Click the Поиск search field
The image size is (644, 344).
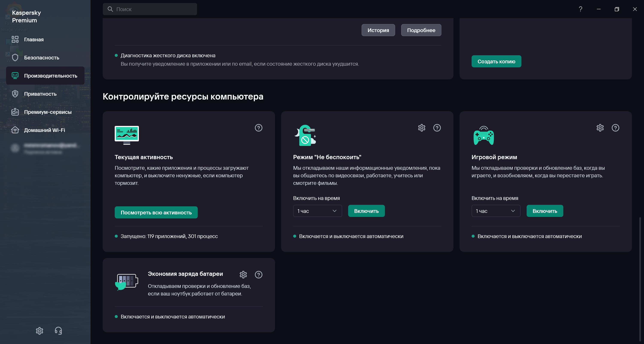150,9
